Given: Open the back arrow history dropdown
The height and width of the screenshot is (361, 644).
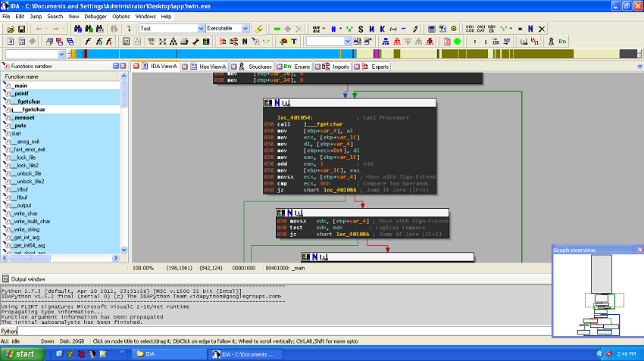Looking at the screenshot, I should pos(46,29).
